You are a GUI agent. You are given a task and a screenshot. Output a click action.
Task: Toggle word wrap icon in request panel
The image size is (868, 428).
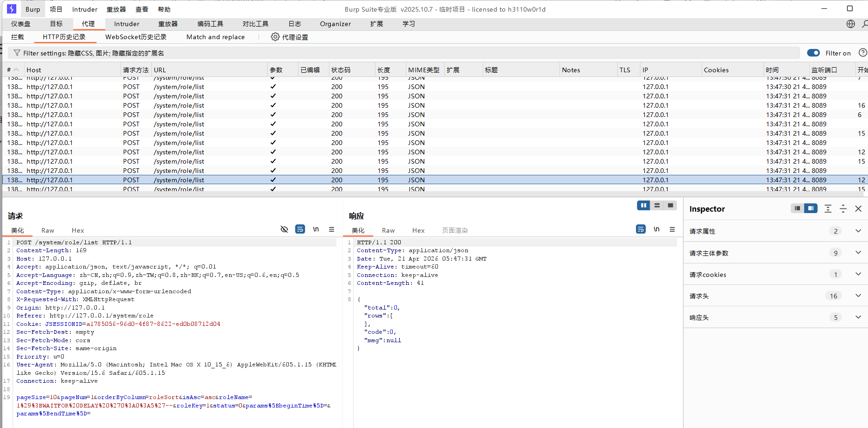tap(300, 229)
